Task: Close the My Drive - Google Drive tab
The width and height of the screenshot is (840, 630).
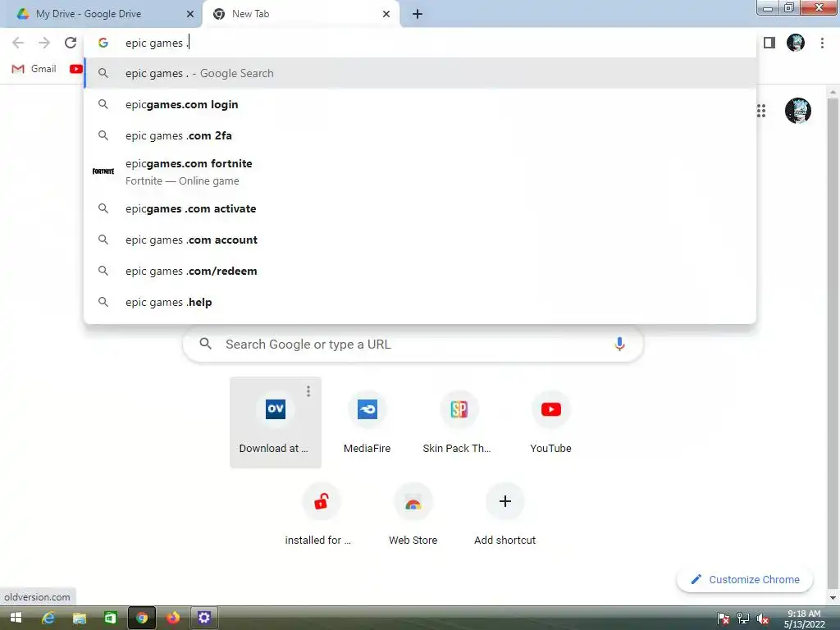Action: pos(190,14)
